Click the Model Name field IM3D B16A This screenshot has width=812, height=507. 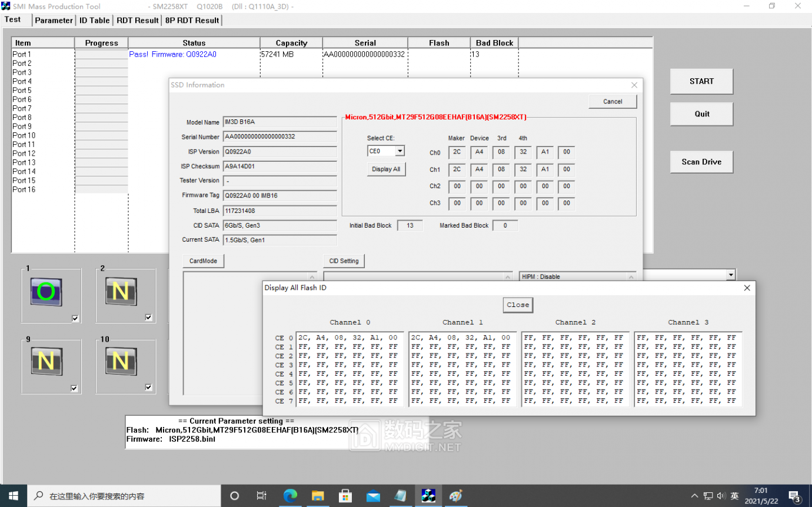pyautogui.click(x=280, y=122)
